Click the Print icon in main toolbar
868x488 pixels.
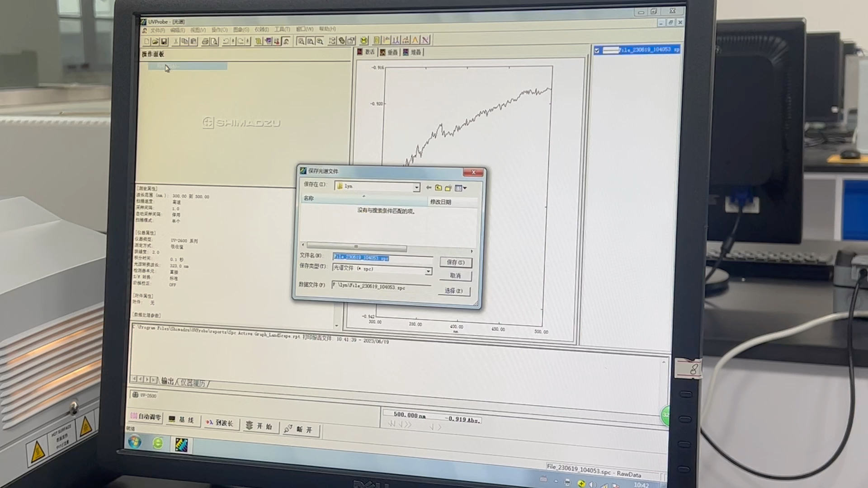[x=205, y=42]
